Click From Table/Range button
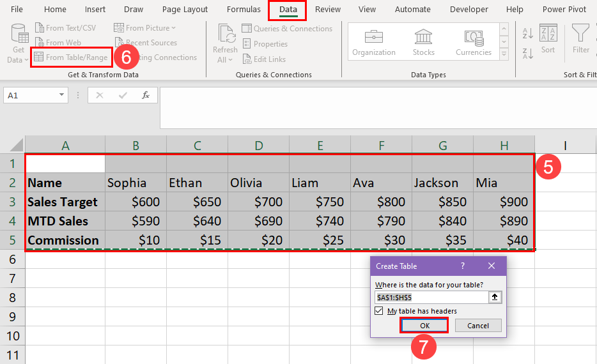The height and width of the screenshot is (364, 597). (x=71, y=57)
